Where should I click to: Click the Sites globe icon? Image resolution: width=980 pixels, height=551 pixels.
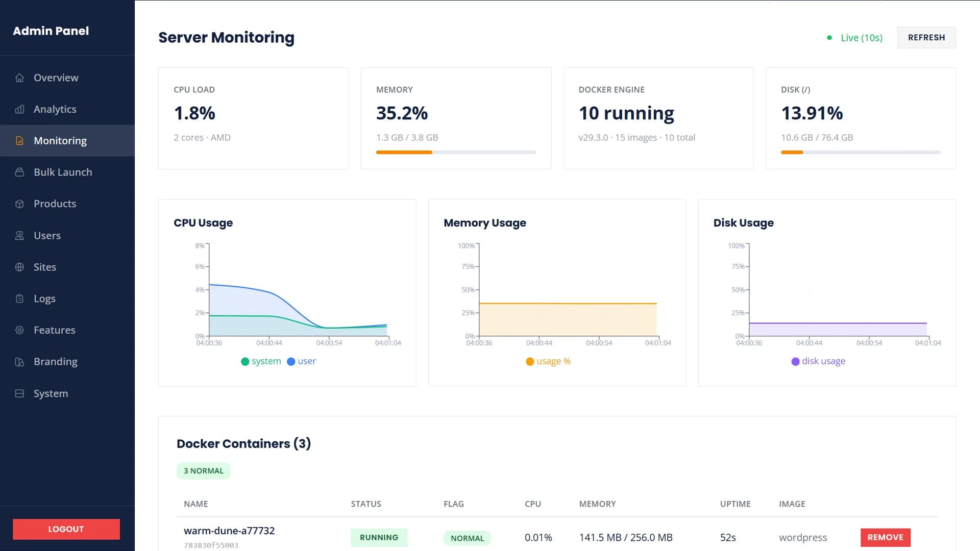19,267
